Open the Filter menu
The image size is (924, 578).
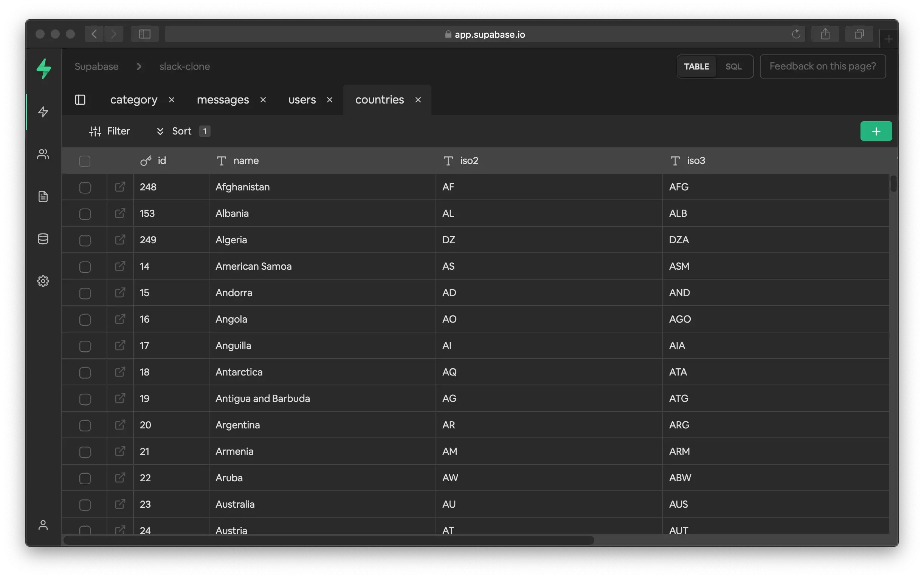tap(109, 131)
